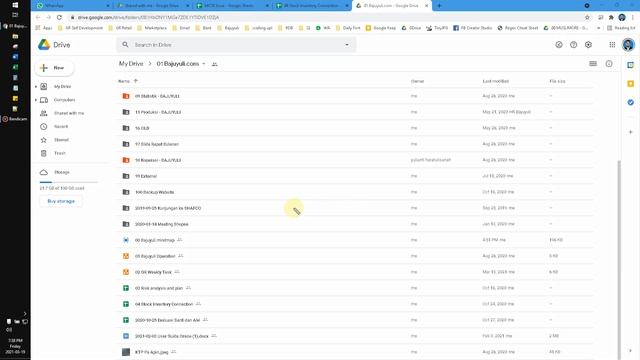Open Trash in the sidebar

[x=60, y=153]
